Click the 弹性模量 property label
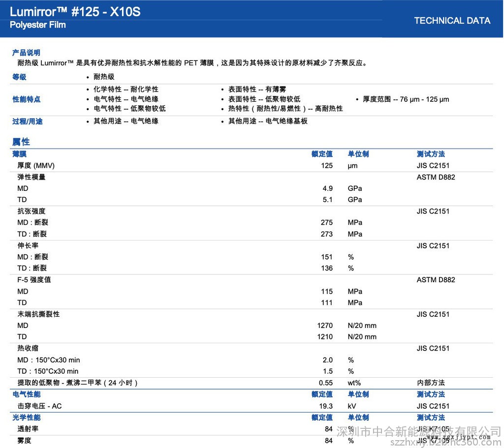504x448 pixels. [31, 177]
